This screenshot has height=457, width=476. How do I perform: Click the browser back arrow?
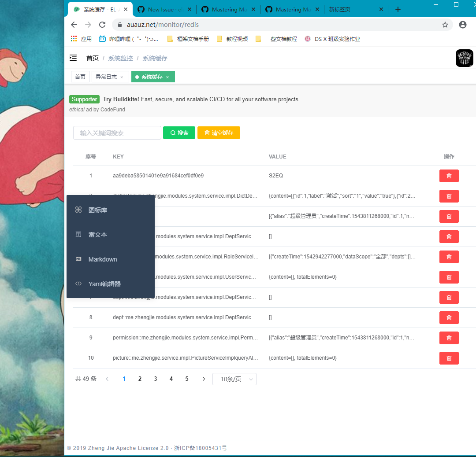click(74, 25)
